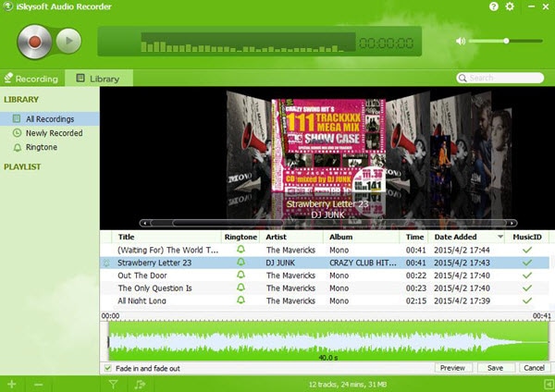Click MusicID checkmark for Strawberry Letter 23 row
The height and width of the screenshot is (392, 555).
point(527,263)
